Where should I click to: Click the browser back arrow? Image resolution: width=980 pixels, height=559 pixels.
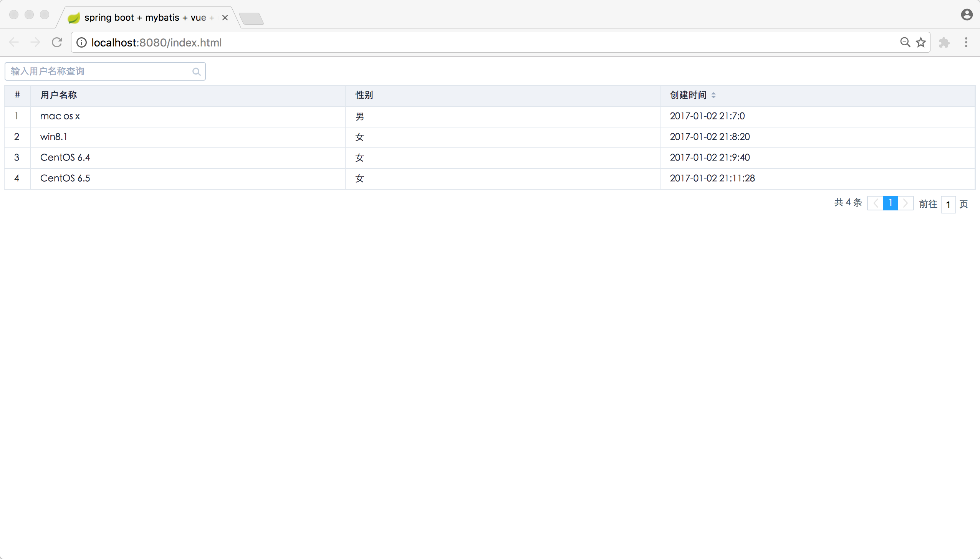14,42
